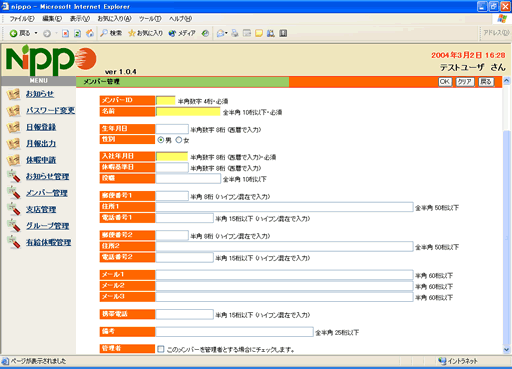Click the tool icon beside グループ管理
Image resolution: width=512 pixels, height=369 pixels.
14,225
